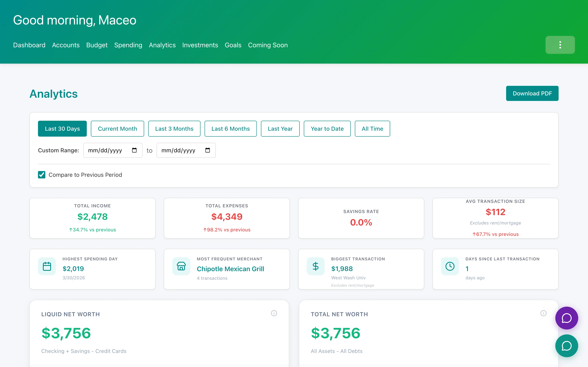Click the info icon on Liquid Net Worth card
588x367 pixels.
274,313
